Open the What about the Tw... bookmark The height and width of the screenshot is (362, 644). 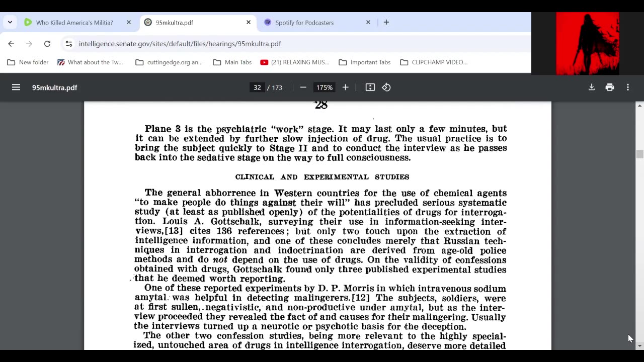tap(90, 62)
